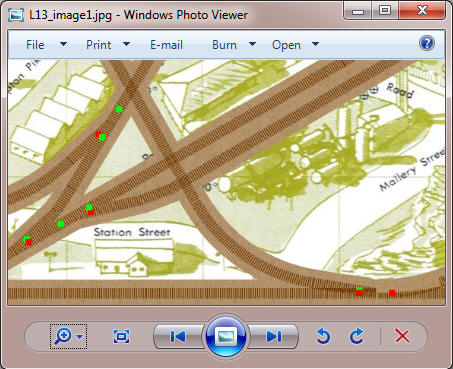Delete the image with red X
The height and width of the screenshot is (369, 453).
tap(402, 336)
